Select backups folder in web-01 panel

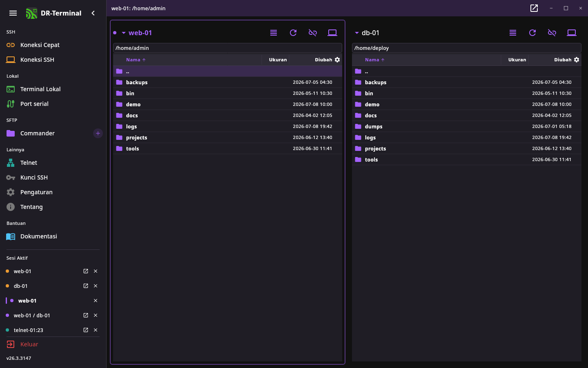(227, 82)
